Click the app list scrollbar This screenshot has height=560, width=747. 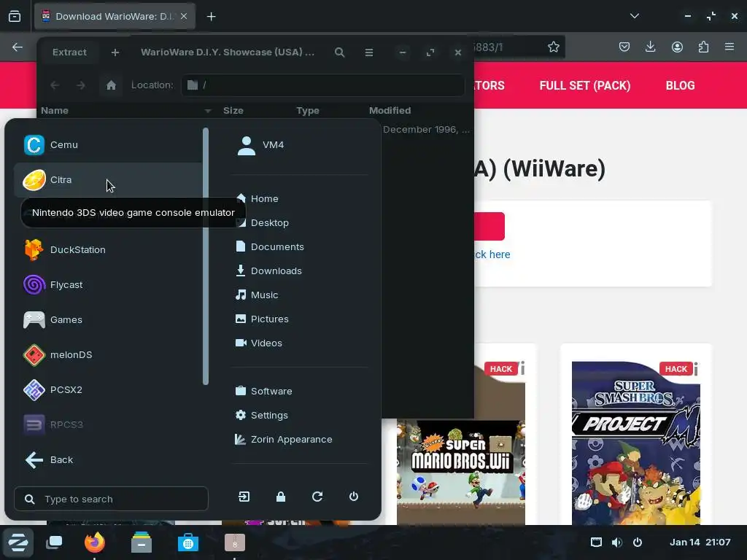(x=206, y=256)
